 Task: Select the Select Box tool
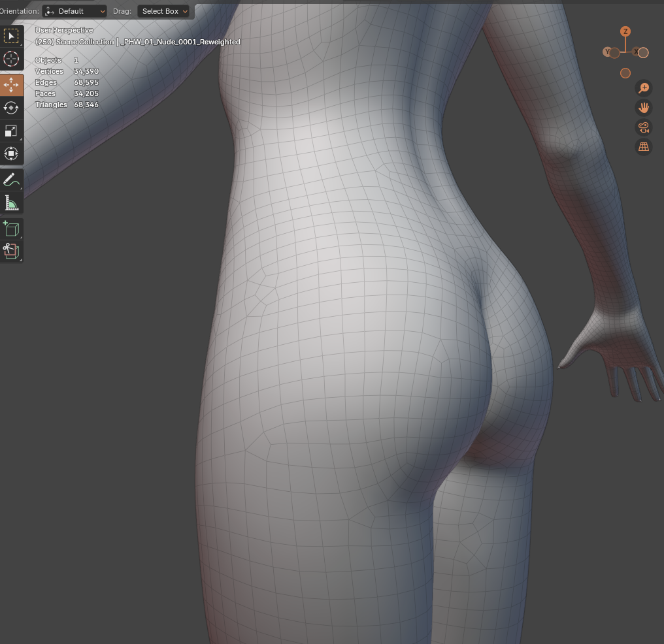click(x=11, y=36)
